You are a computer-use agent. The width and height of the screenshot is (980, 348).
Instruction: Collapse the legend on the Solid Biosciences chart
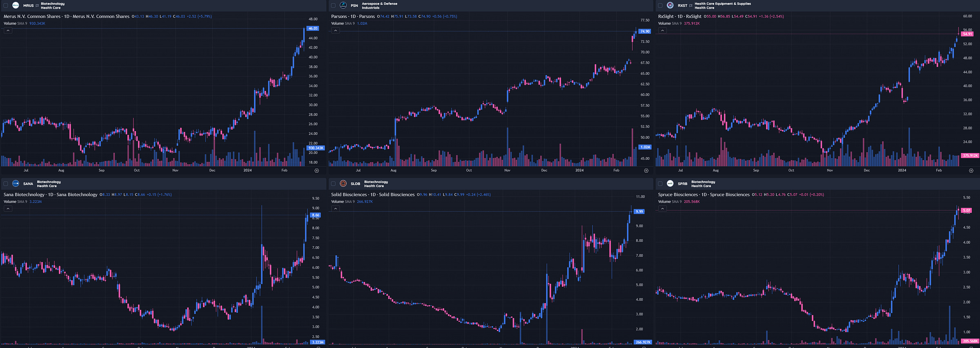[x=336, y=209]
